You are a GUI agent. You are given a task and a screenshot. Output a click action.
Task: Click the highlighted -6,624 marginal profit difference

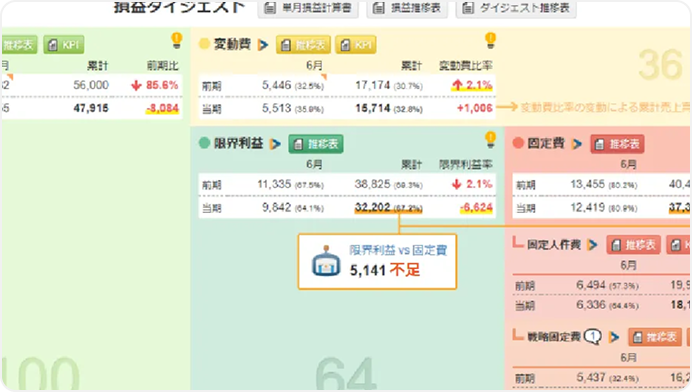click(476, 207)
